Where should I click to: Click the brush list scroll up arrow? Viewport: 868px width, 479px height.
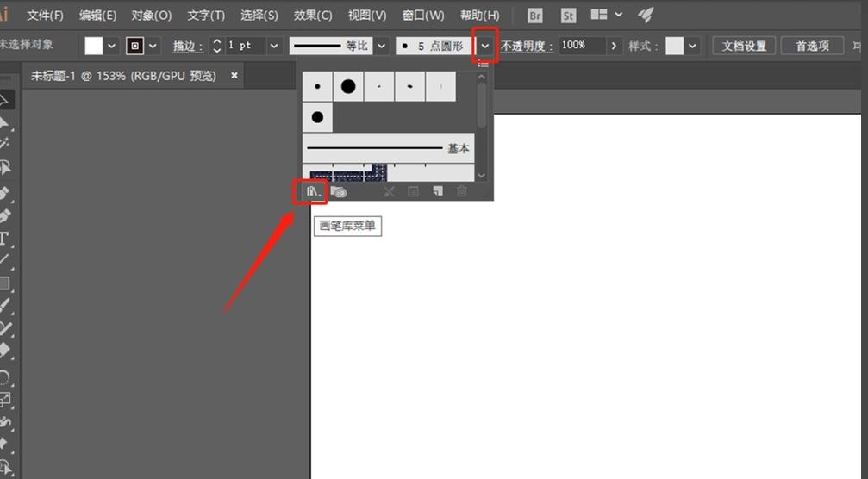coord(481,77)
